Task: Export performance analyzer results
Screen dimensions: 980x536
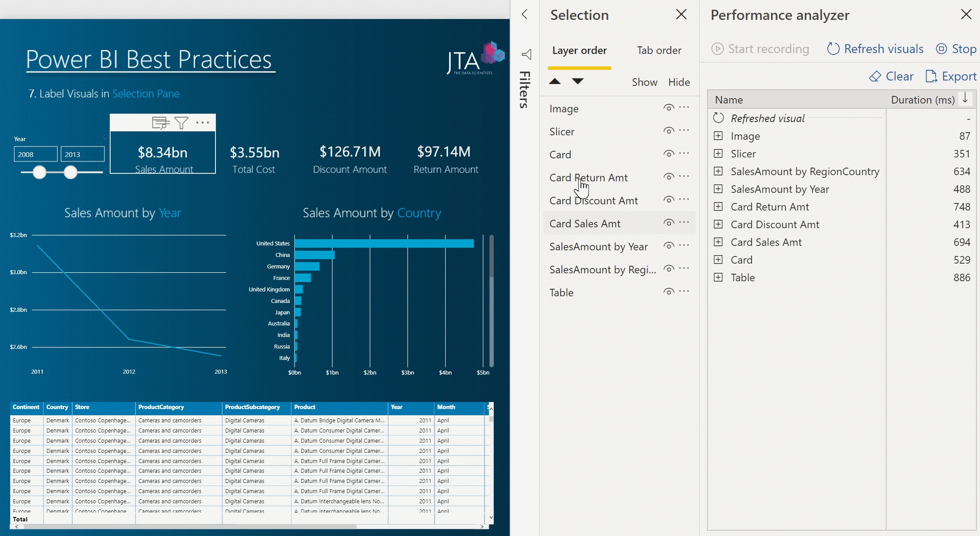Action: tap(951, 76)
